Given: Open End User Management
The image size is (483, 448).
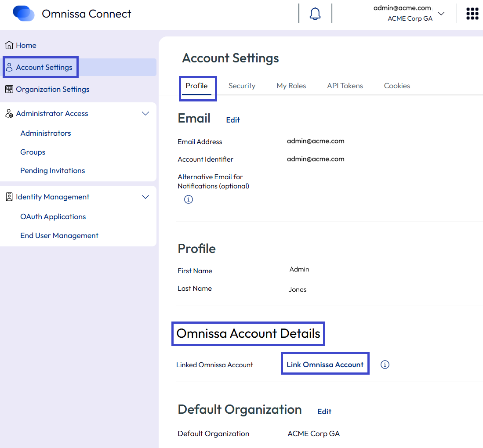Looking at the screenshot, I should (x=59, y=235).
